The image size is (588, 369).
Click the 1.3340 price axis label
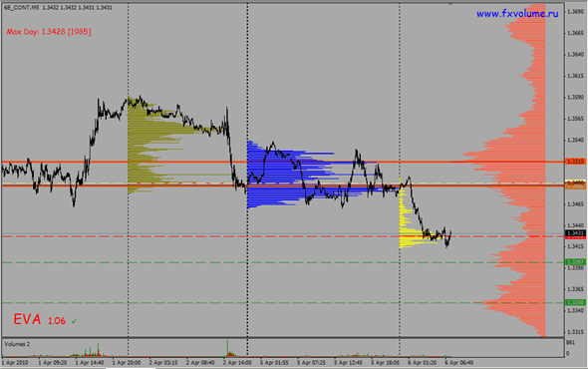click(576, 310)
